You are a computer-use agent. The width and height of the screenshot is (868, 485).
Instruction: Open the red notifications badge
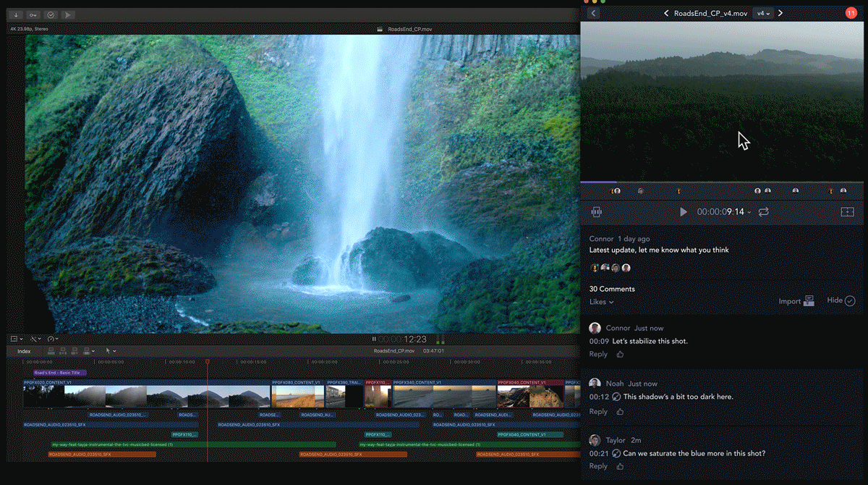851,13
